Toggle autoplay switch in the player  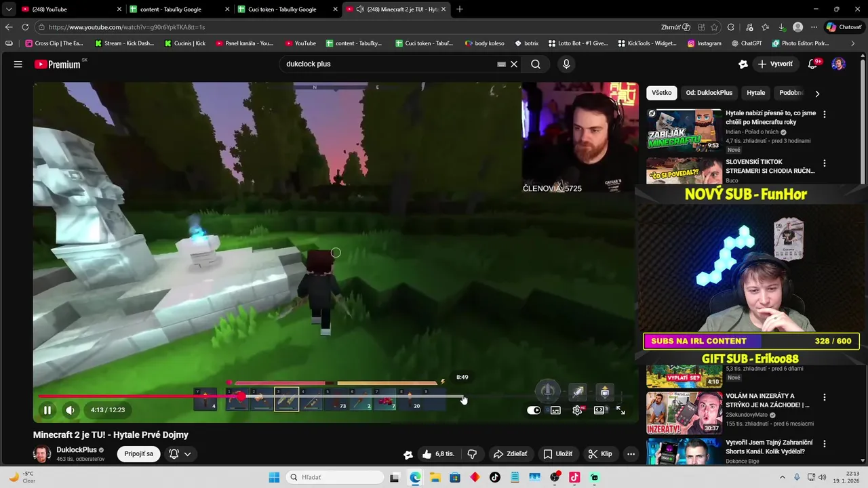534,410
